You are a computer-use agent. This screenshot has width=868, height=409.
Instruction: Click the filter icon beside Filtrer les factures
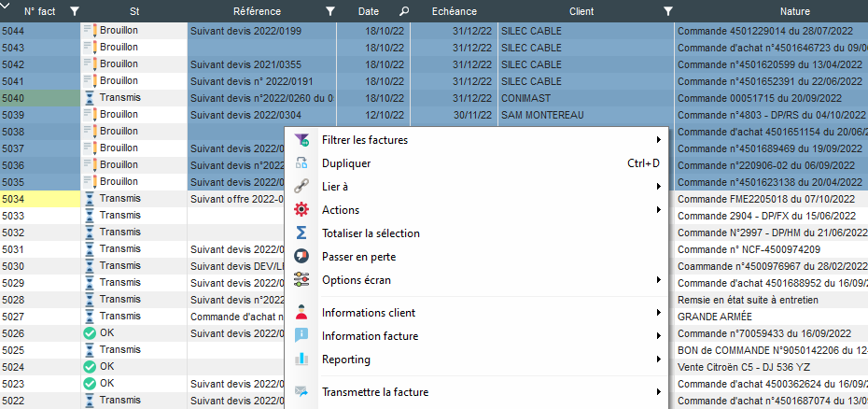(x=301, y=140)
